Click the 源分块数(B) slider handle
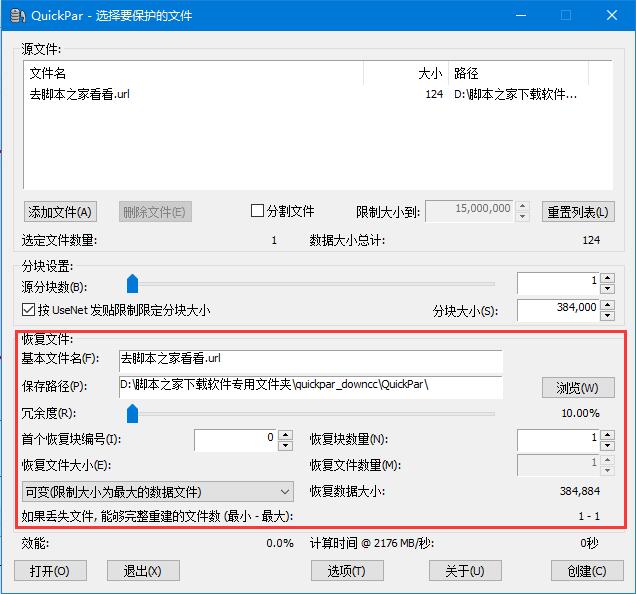Viewport: 636px width, 594px height. pos(133,284)
